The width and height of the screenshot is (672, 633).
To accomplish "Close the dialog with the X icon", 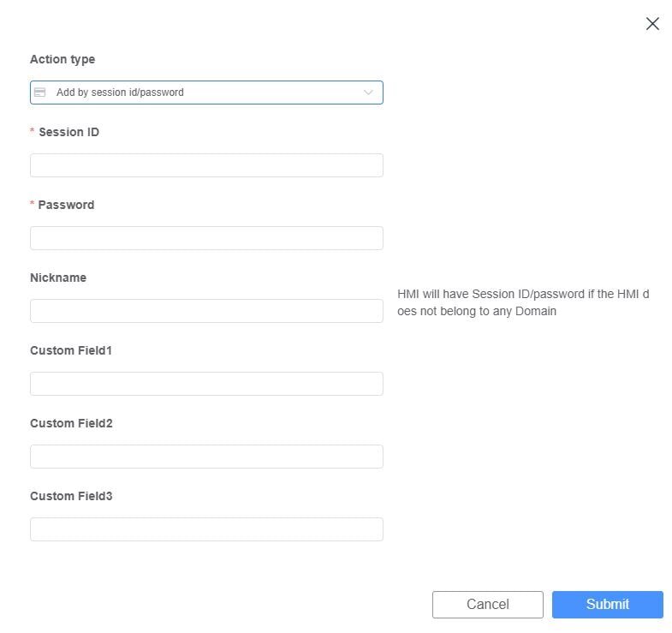I will [652, 24].
